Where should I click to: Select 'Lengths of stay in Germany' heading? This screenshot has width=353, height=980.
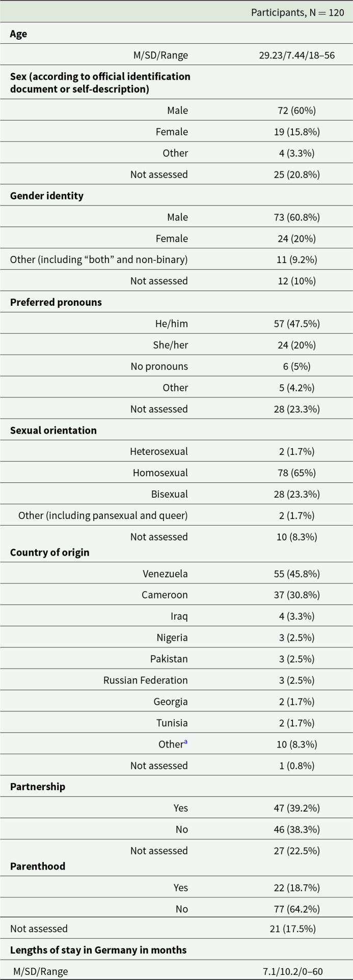[98, 950]
